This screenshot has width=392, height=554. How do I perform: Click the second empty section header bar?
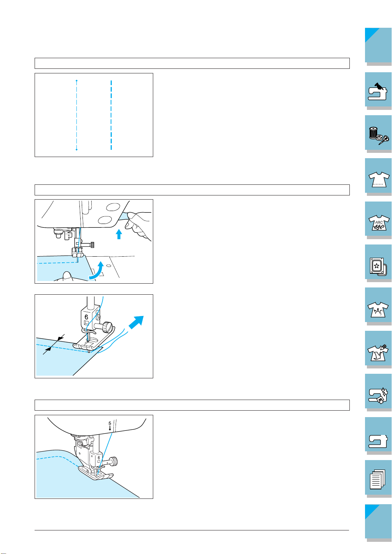192,190
